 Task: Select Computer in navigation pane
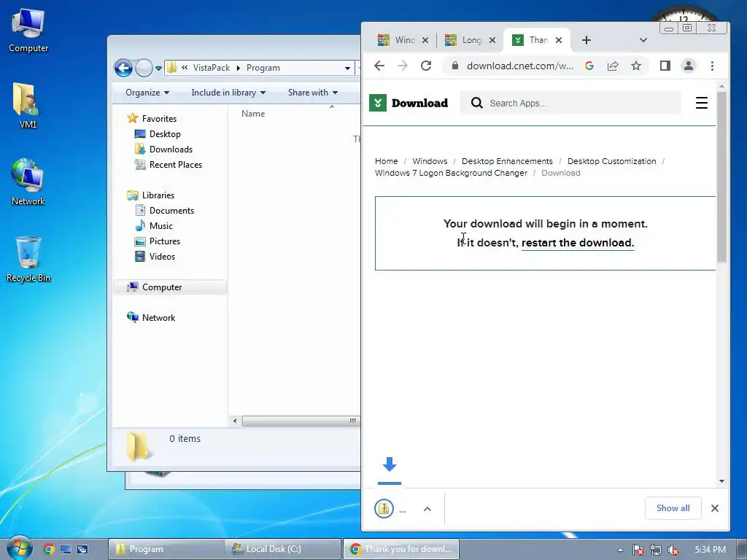(x=169, y=287)
